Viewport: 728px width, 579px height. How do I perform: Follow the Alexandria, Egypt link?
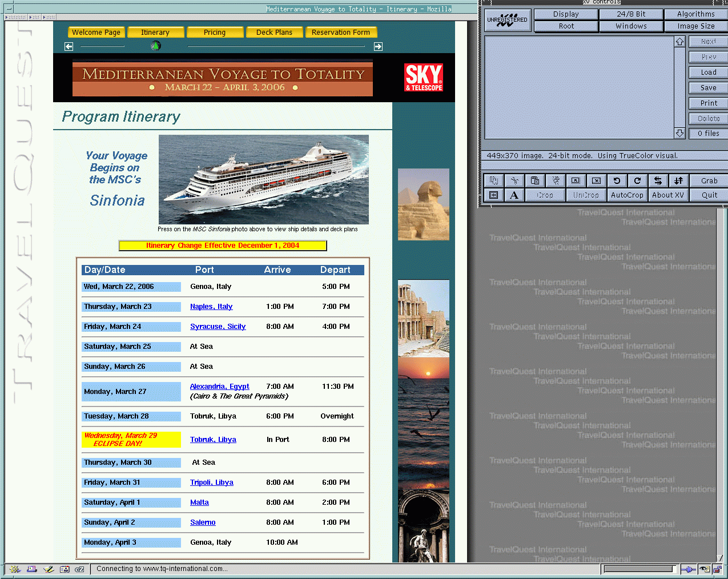219,387
